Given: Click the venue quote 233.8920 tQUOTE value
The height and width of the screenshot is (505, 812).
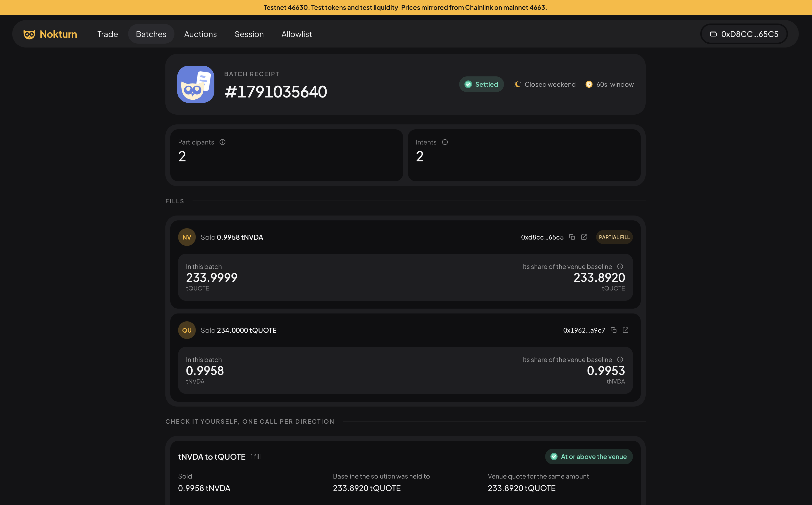Looking at the screenshot, I should [x=521, y=488].
